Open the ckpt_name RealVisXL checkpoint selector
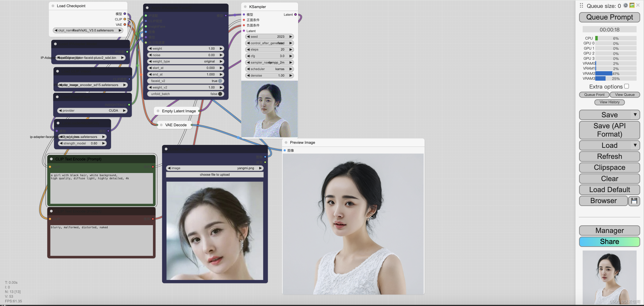The height and width of the screenshot is (306, 644). pos(88,30)
